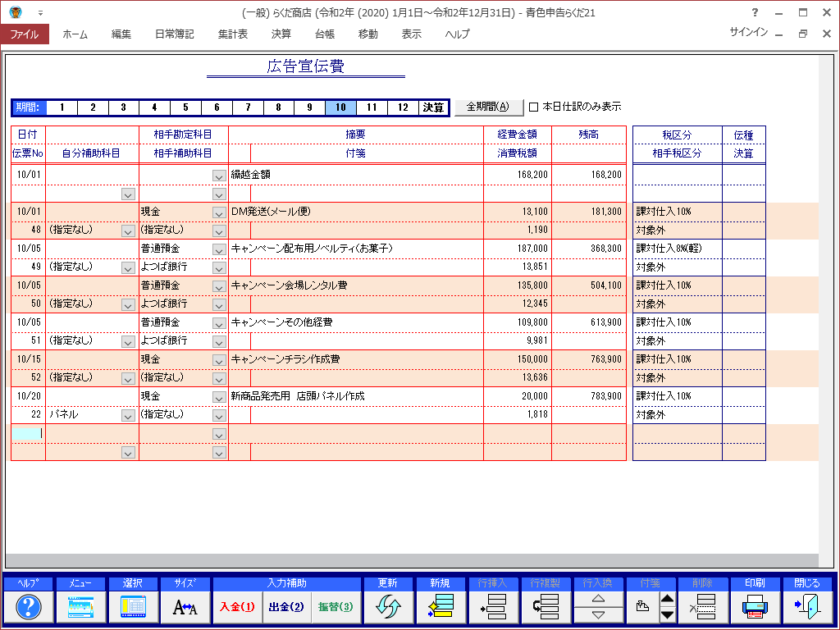Click the up arrow beside 付箋 icon
Image resolution: width=840 pixels, height=630 pixels.
667,599
